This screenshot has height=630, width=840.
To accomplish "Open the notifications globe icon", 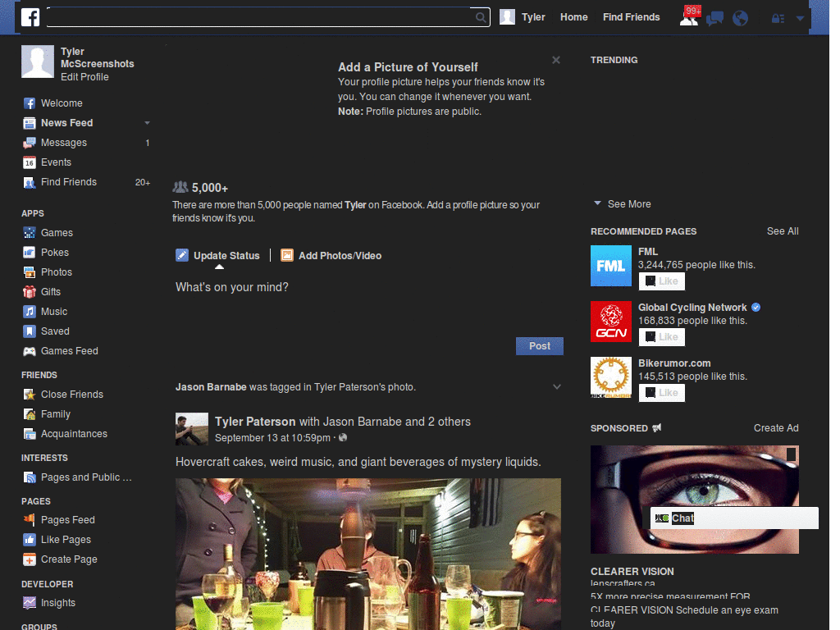I will (741, 18).
